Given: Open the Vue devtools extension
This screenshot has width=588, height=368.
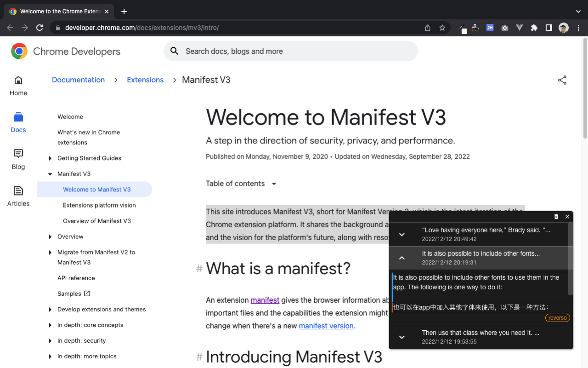Looking at the screenshot, I should (520, 28).
